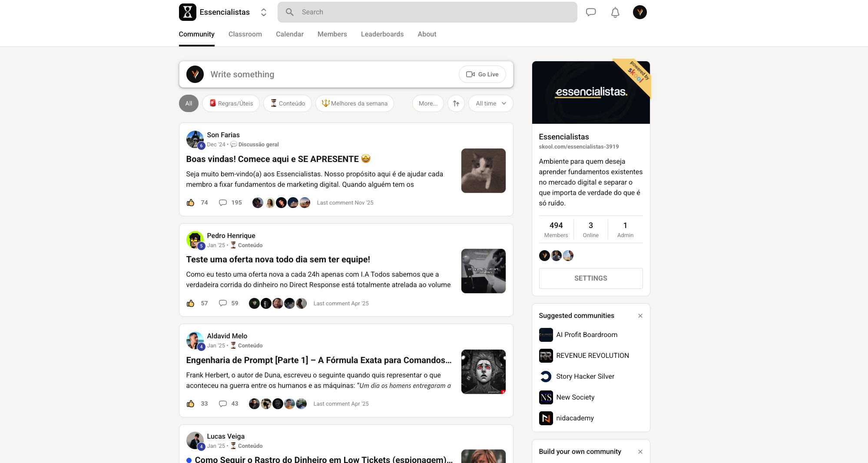View the 3 Online members
Viewport: 868px width, 463px height.
[x=591, y=229]
